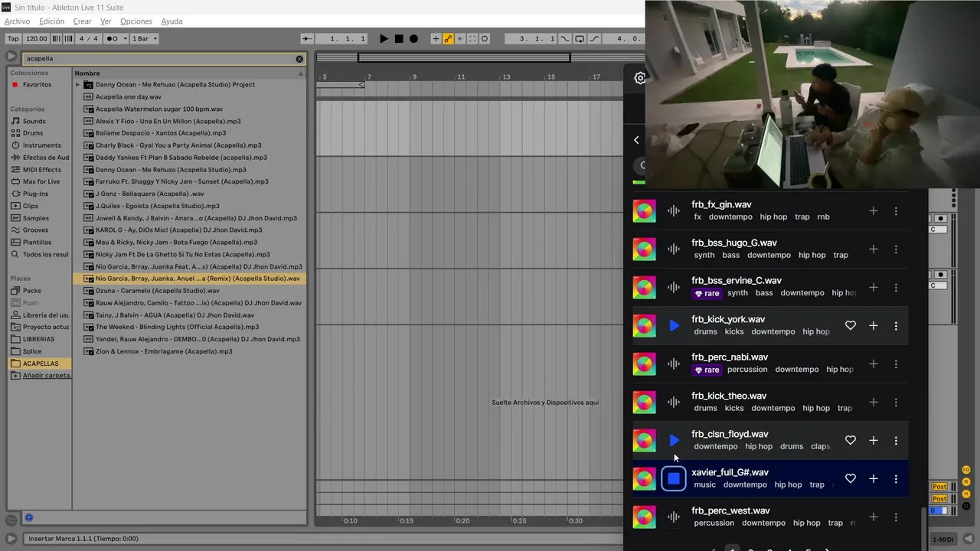The image size is (980, 551).
Task: Open the Splice folder place
Action: 32,351
